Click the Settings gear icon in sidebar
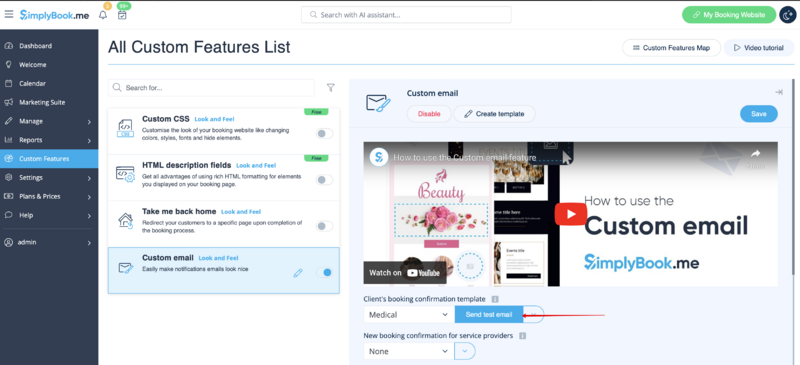Viewport: 800px width, 365px height. (8, 178)
